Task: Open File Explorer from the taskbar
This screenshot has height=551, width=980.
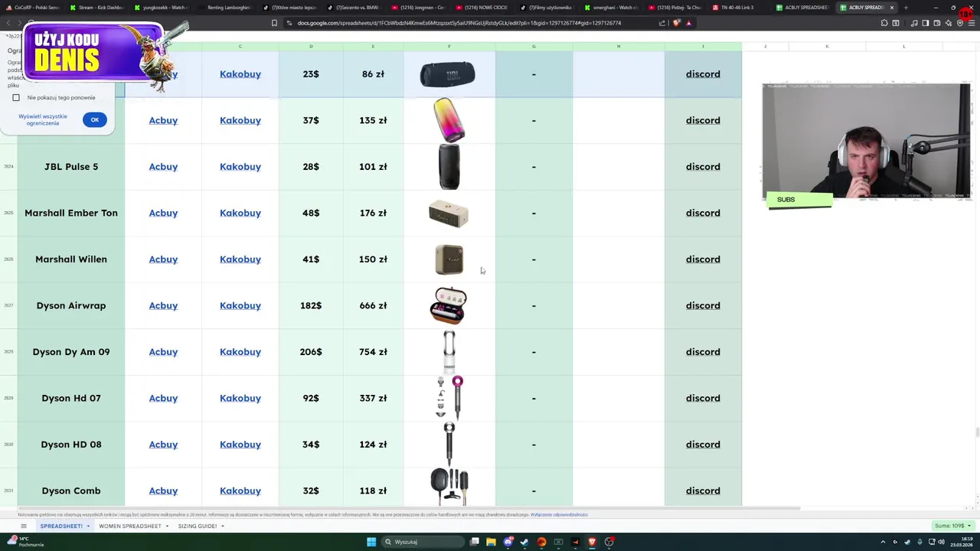Action: [x=491, y=542]
